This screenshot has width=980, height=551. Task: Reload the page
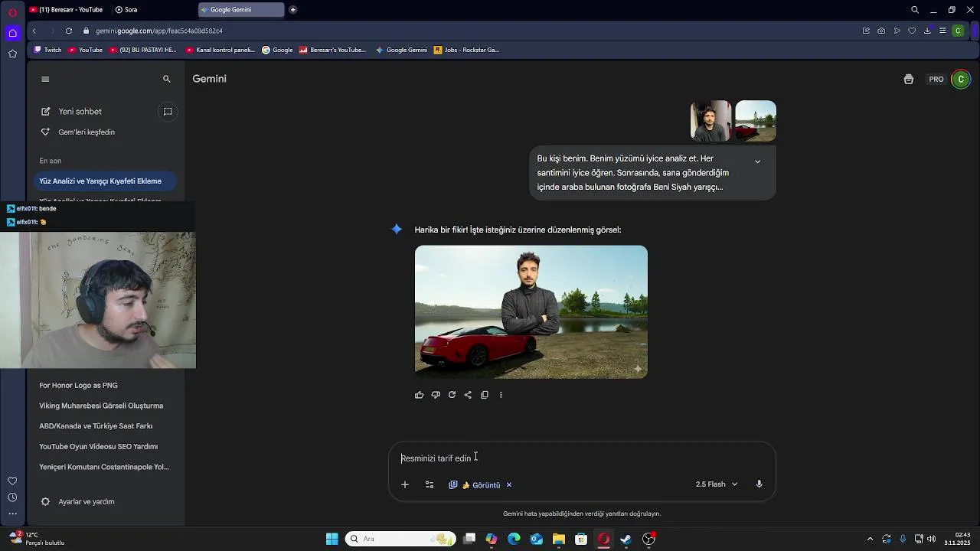tap(69, 31)
